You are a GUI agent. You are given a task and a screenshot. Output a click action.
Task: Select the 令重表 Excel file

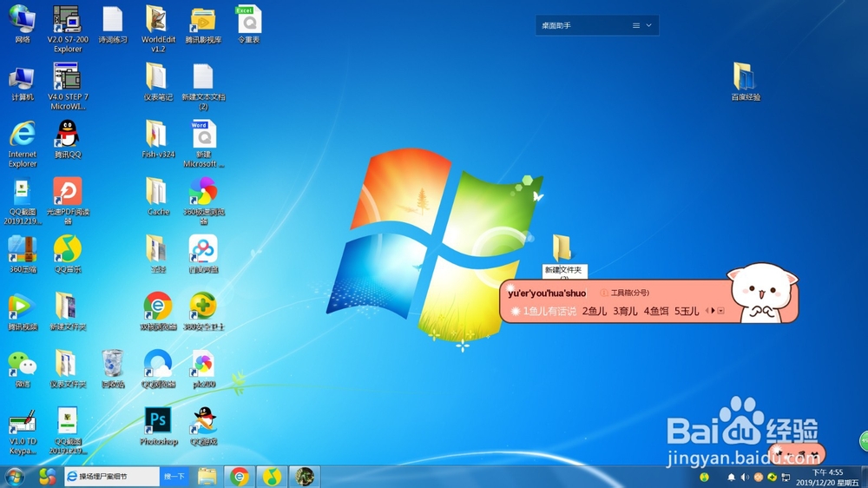tap(248, 24)
